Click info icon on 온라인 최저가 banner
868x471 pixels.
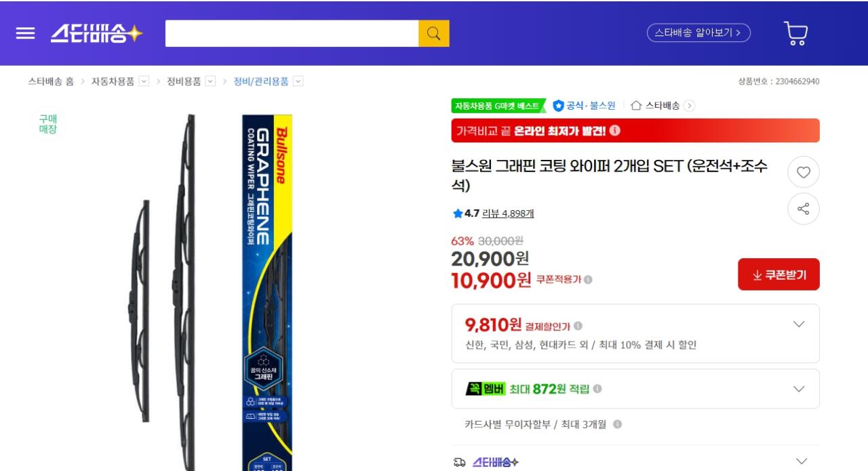point(615,131)
